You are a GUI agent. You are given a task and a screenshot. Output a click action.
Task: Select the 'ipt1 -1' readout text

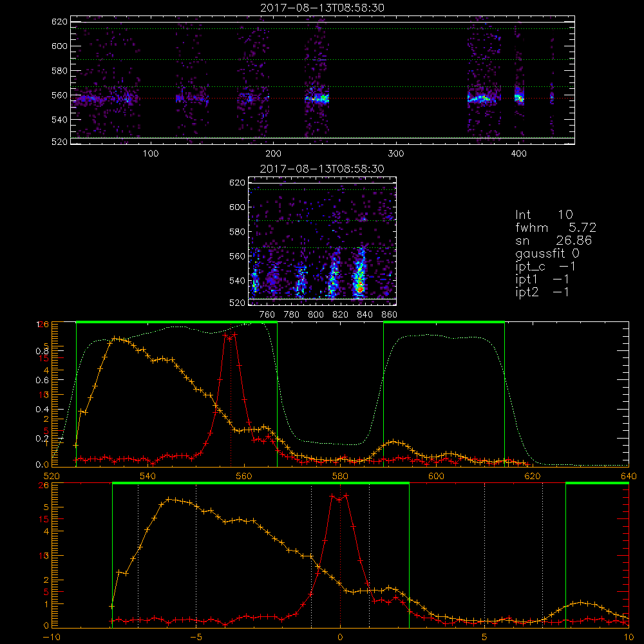[x=542, y=279]
